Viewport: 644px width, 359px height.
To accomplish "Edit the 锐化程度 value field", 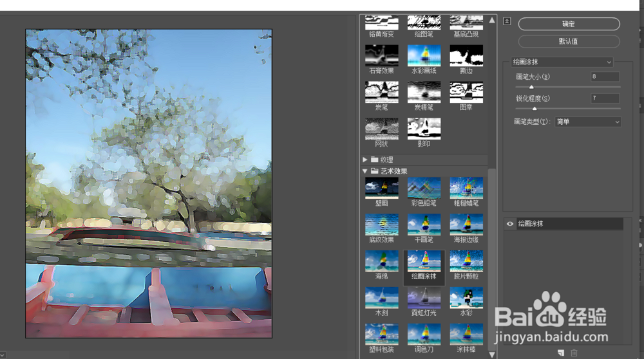I will click(x=605, y=98).
